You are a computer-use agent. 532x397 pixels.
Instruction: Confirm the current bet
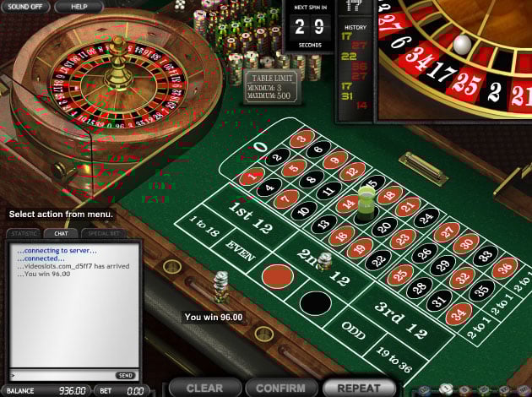(280, 388)
